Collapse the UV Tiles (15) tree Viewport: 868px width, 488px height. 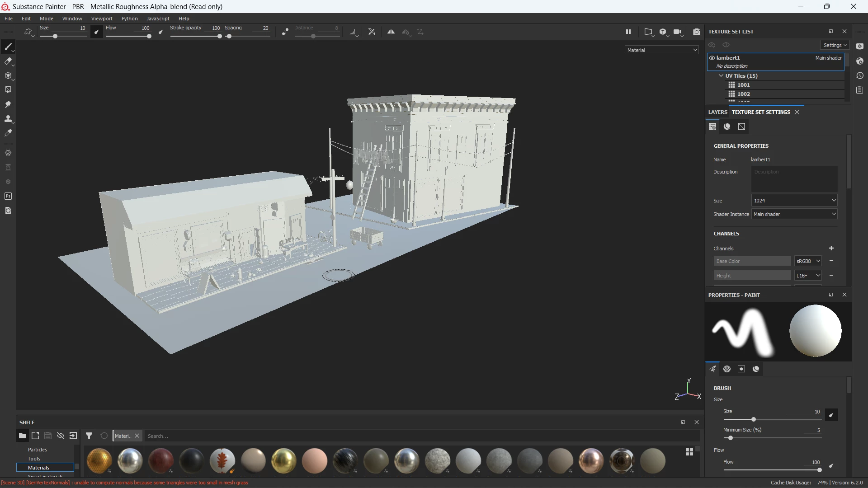[x=721, y=76]
